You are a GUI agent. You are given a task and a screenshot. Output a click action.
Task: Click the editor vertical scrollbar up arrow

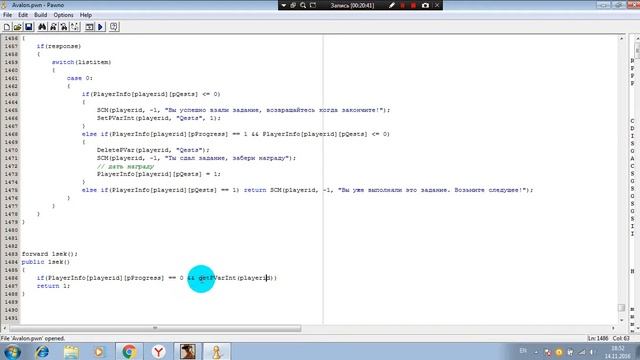(622, 38)
